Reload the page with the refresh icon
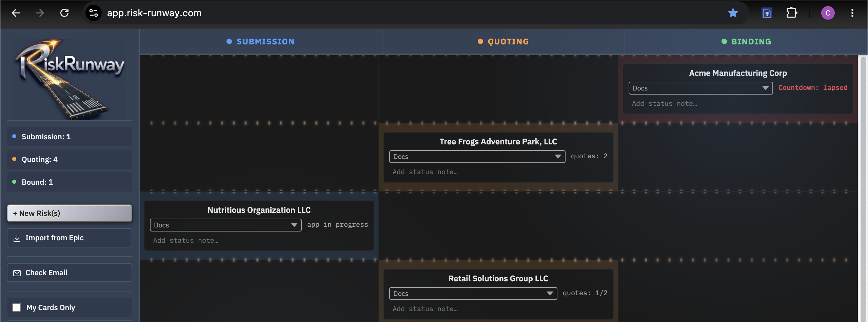The image size is (868, 322). (64, 13)
